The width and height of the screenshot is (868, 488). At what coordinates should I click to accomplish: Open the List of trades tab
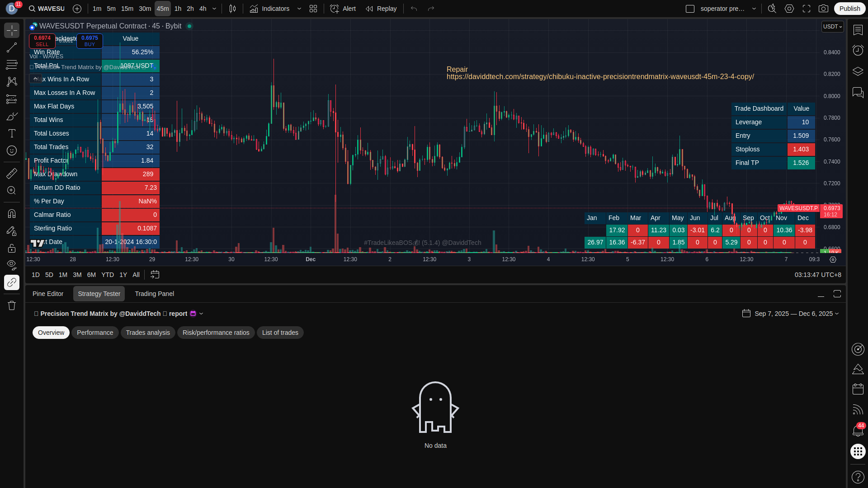coord(280,333)
